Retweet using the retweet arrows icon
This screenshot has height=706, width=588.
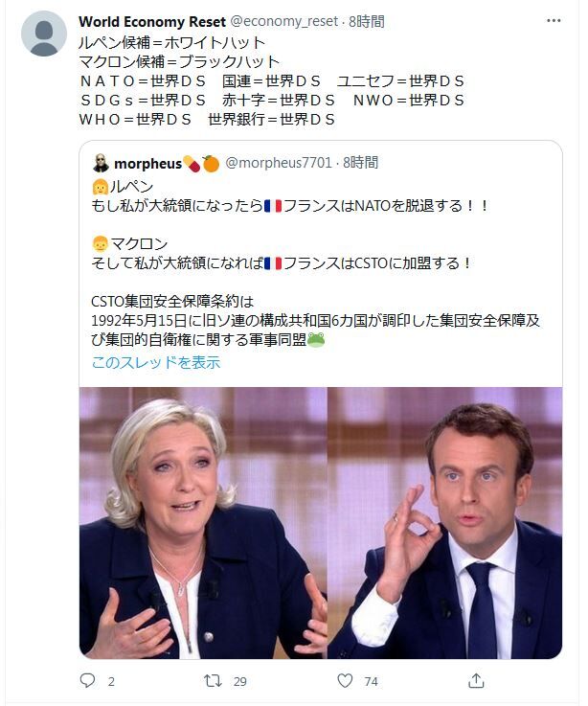point(213,680)
